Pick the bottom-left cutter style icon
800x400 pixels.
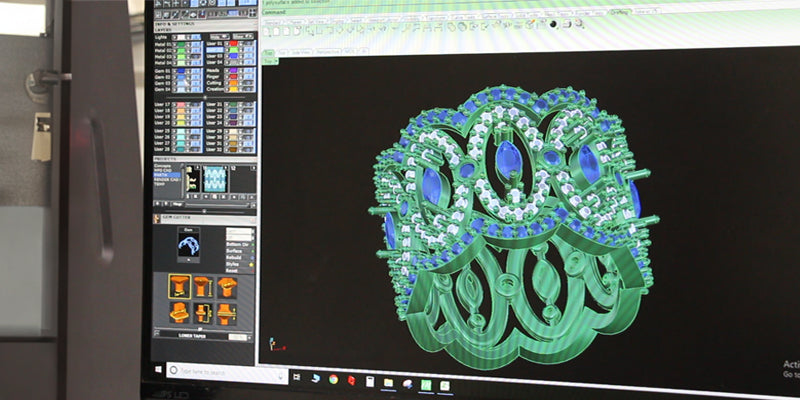[179, 313]
